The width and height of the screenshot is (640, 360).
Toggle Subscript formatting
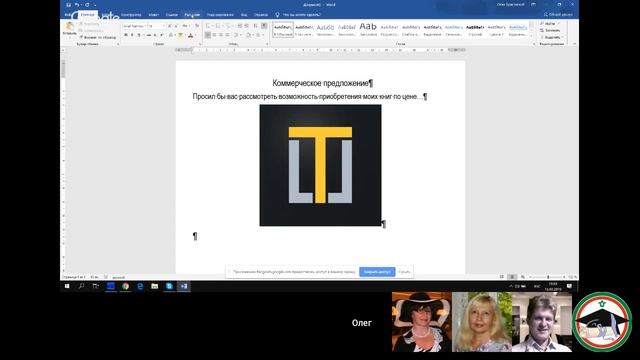tap(155, 36)
